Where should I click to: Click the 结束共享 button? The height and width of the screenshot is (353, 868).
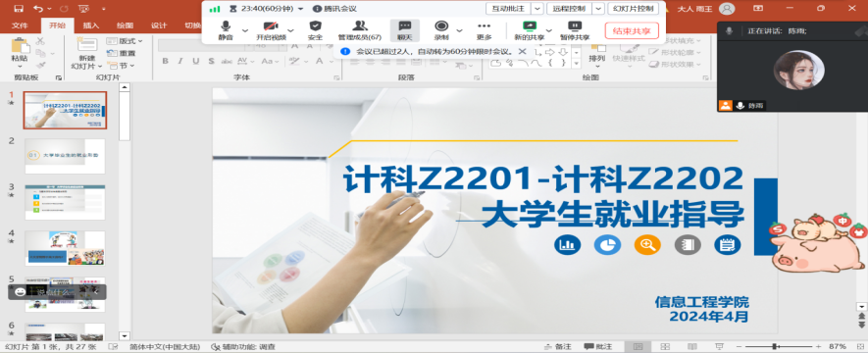632,30
